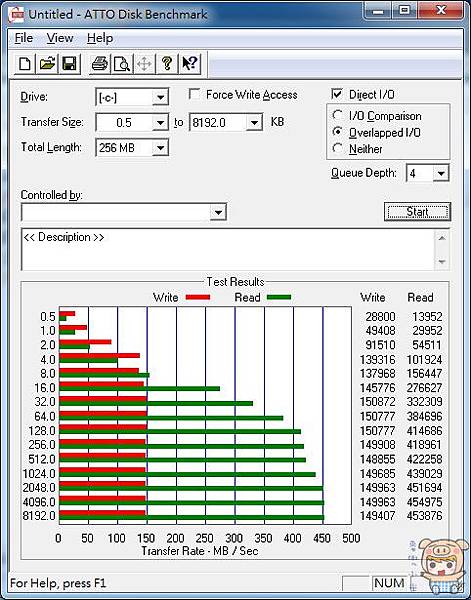The image size is (471, 600).
Task: Click inside the Description text box
Action: (x=227, y=249)
